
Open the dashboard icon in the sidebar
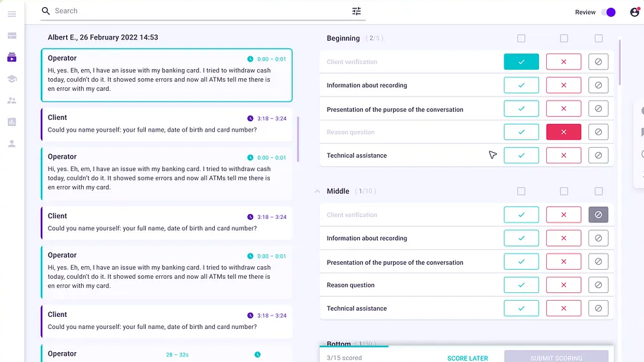[x=12, y=36]
